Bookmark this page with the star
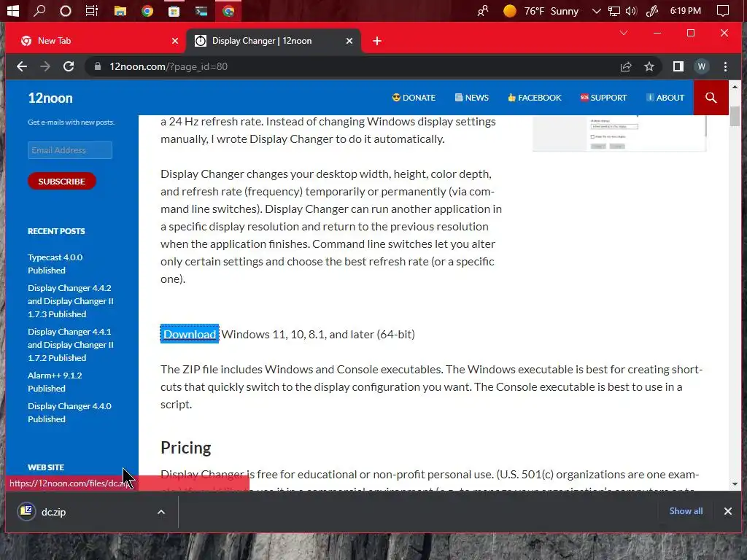 click(649, 66)
